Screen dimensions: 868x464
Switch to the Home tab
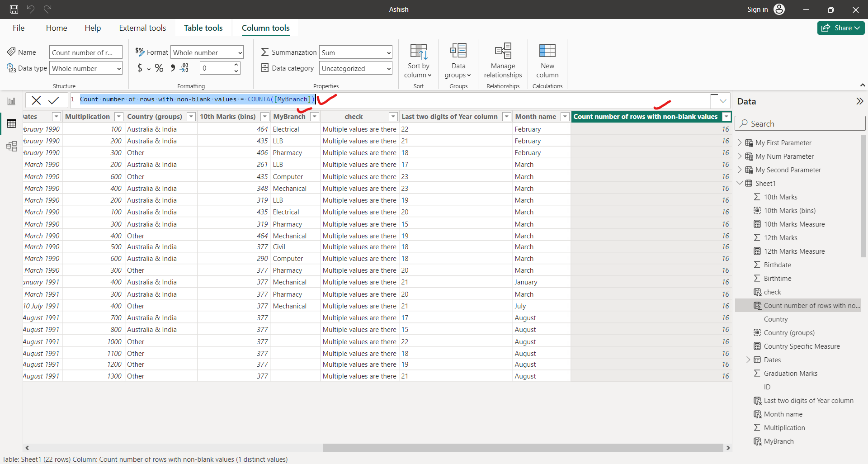coord(57,28)
